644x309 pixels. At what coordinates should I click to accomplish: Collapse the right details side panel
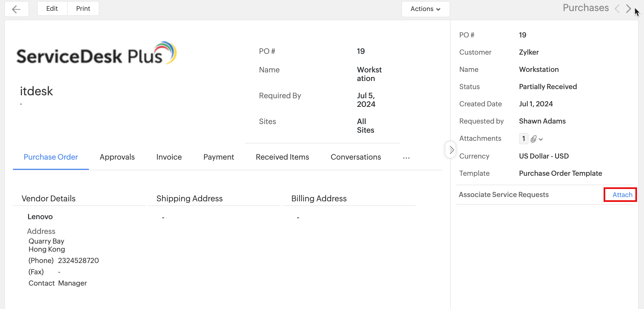pos(451,150)
